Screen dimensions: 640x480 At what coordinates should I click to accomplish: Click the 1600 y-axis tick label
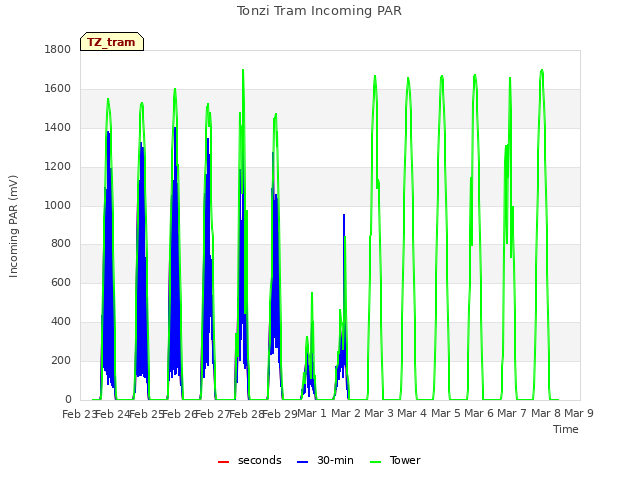tap(58, 89)
